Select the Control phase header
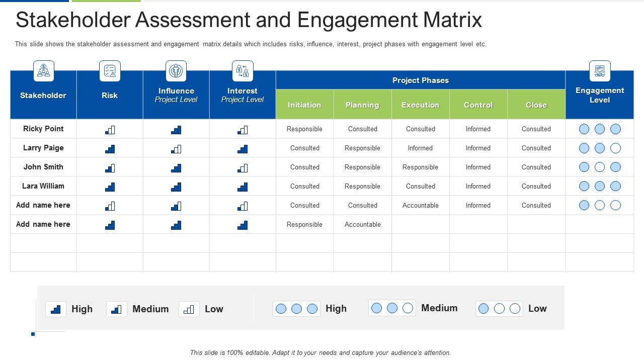 click(478, 105)
